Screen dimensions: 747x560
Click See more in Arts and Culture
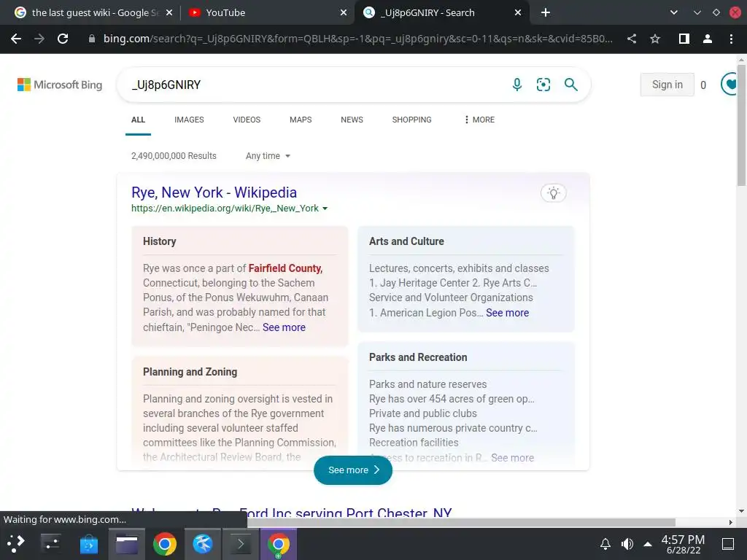click(x=508, y=313)
